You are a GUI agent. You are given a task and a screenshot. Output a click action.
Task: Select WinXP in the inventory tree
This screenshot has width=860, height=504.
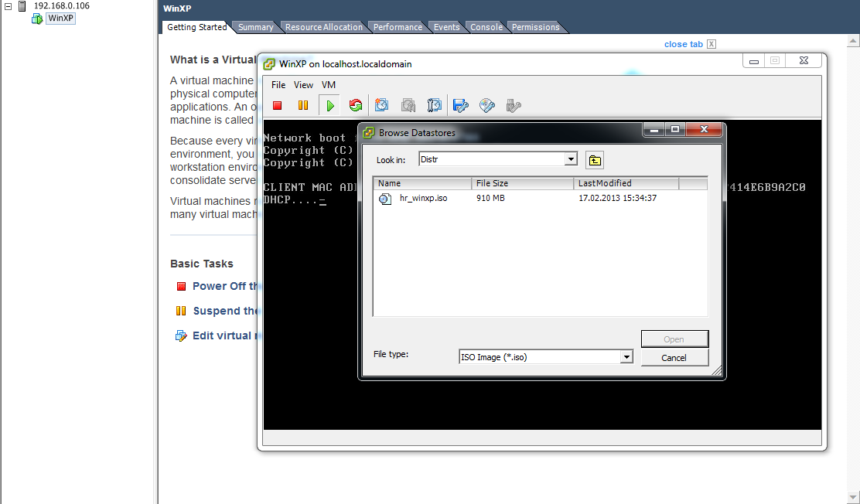tap(60, 18)
